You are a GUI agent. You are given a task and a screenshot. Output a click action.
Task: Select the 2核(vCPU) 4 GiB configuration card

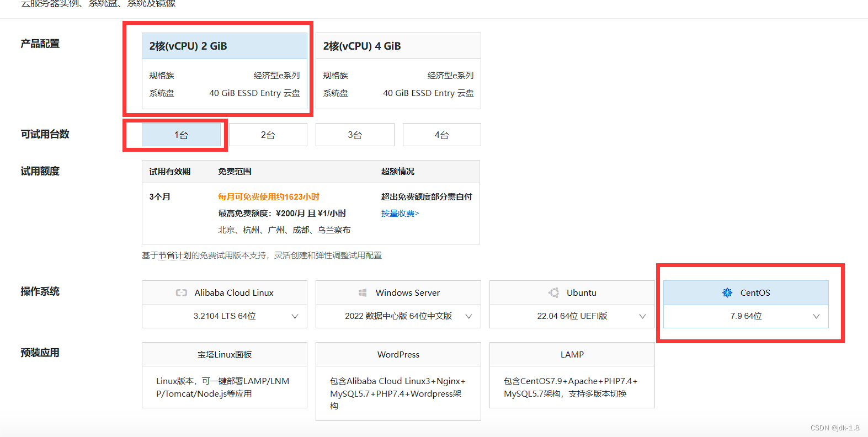(398, 71)
